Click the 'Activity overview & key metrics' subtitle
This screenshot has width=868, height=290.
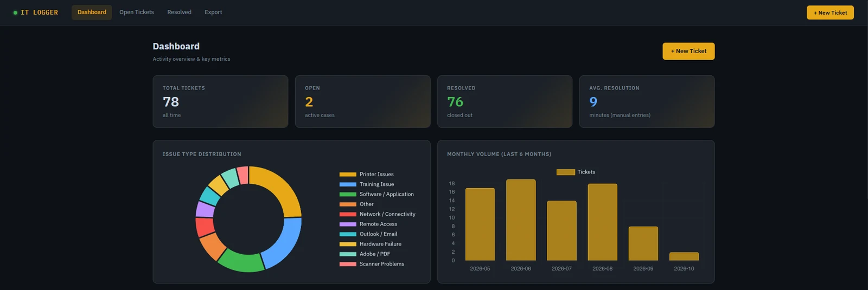coord(192,59)
